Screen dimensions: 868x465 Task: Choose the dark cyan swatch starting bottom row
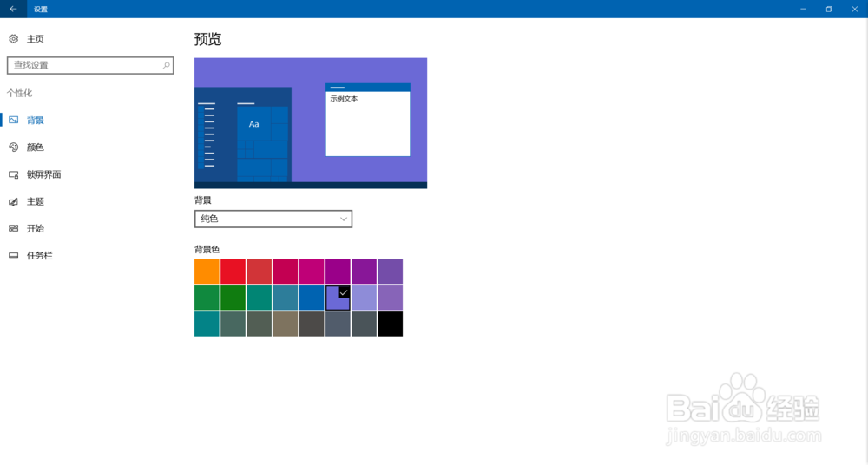coord(207,324)
